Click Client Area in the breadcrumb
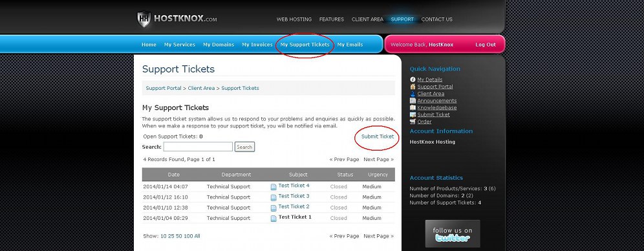The image size is (644, 251). [x=201, y=89]
